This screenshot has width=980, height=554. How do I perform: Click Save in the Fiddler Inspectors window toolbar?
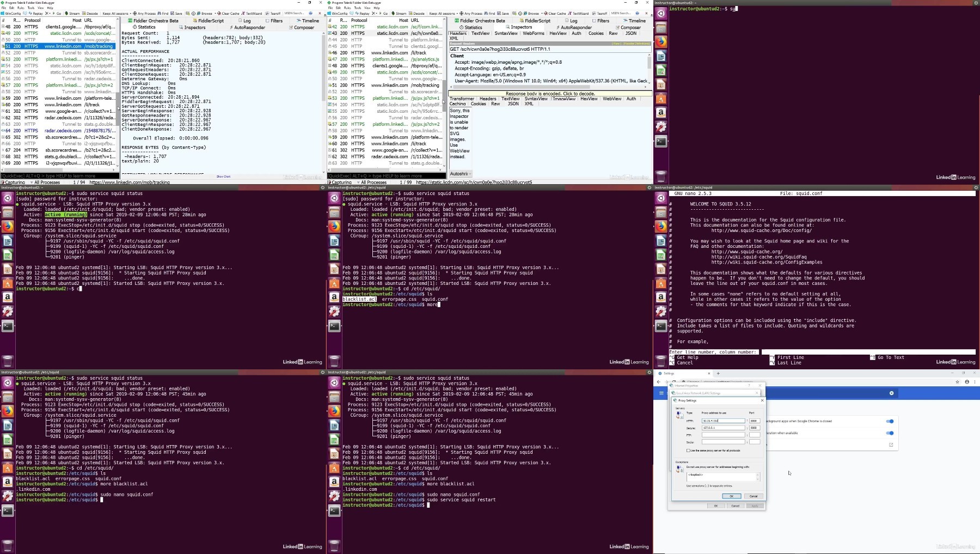click(x=503, y=13)
